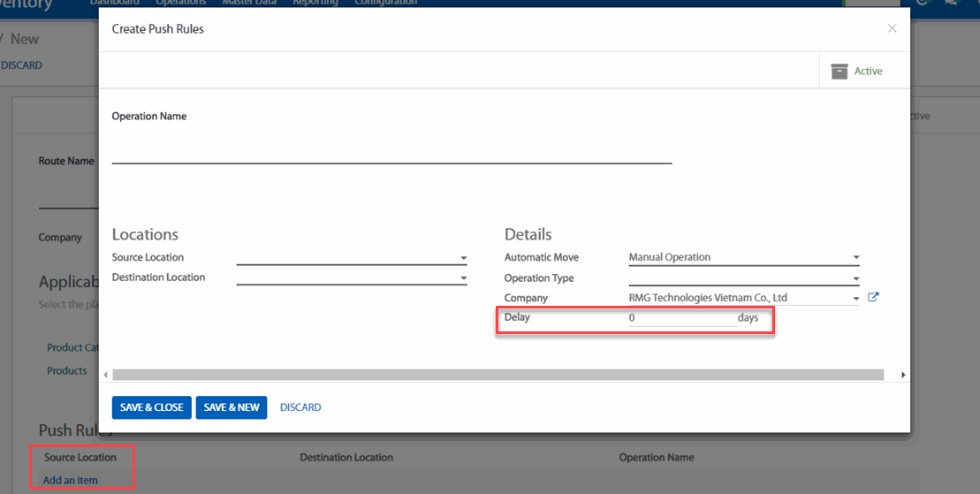The height and width of the screenshot is (494, 980).
Task: Click the Active archive box icon
Action: coord(838,71)
